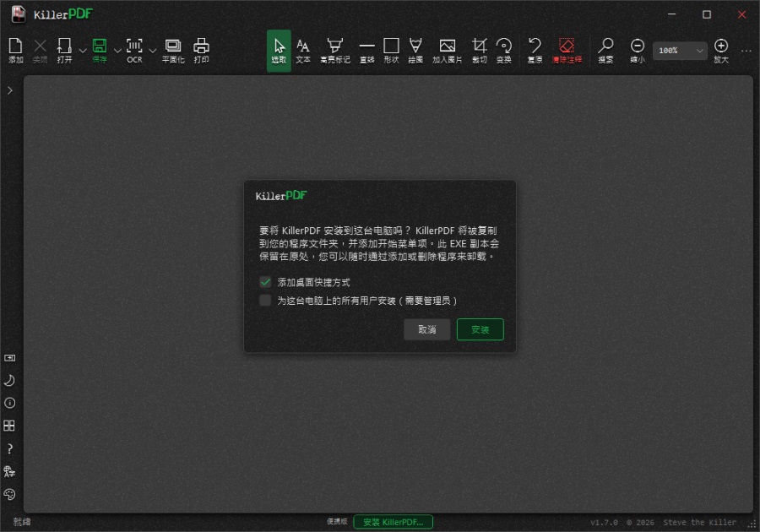Click the green 保存 save icon
The height and width of the screenshot is (532, 760).
click(x=100, y=51)
